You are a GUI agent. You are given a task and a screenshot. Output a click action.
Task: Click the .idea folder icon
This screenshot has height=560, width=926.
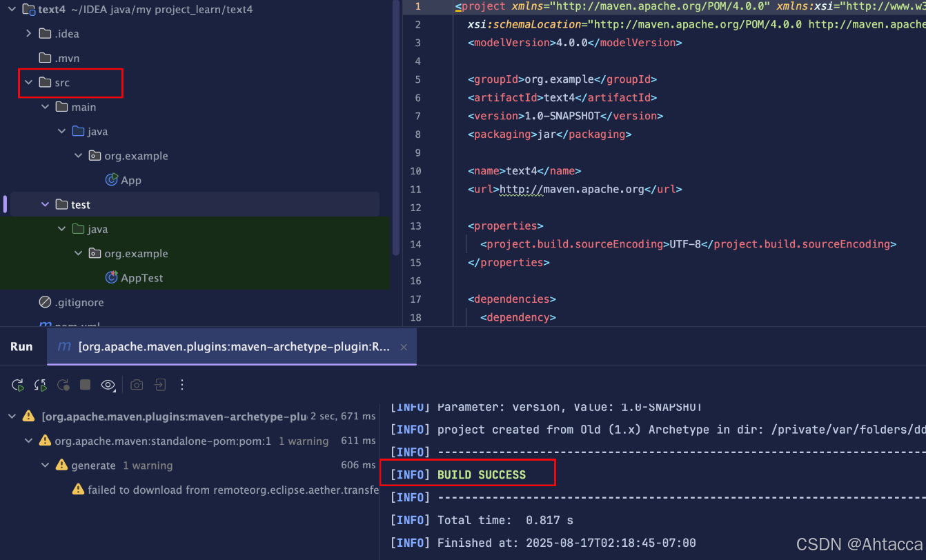46,33
